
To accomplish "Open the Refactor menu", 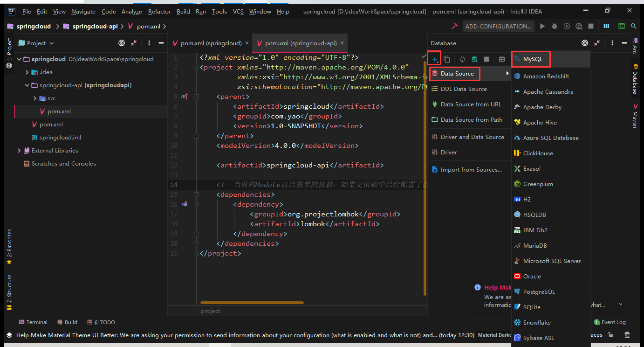I will 159,11.
